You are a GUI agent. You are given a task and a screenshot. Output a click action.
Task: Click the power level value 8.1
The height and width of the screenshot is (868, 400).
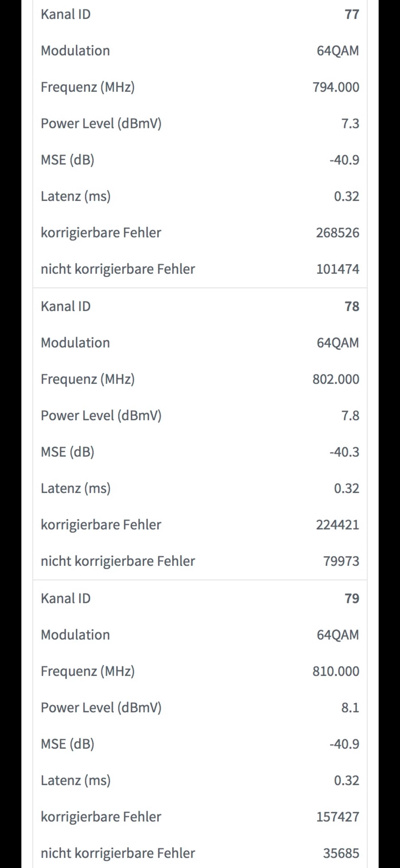click(x=350, y=708)
